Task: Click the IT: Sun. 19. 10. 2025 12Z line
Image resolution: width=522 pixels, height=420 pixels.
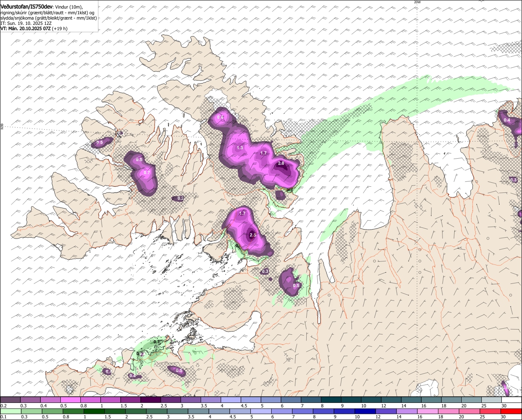Action: [x=26, y=23]
